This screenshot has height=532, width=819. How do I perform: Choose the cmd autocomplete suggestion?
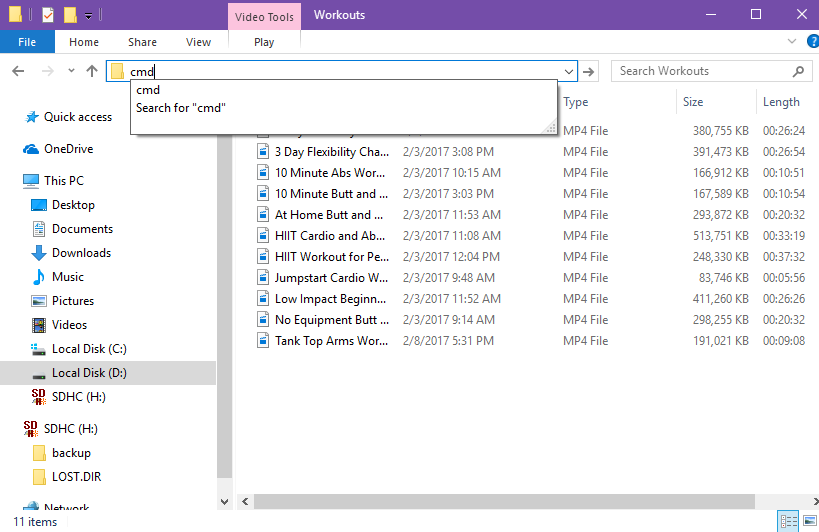click(344, 90)
